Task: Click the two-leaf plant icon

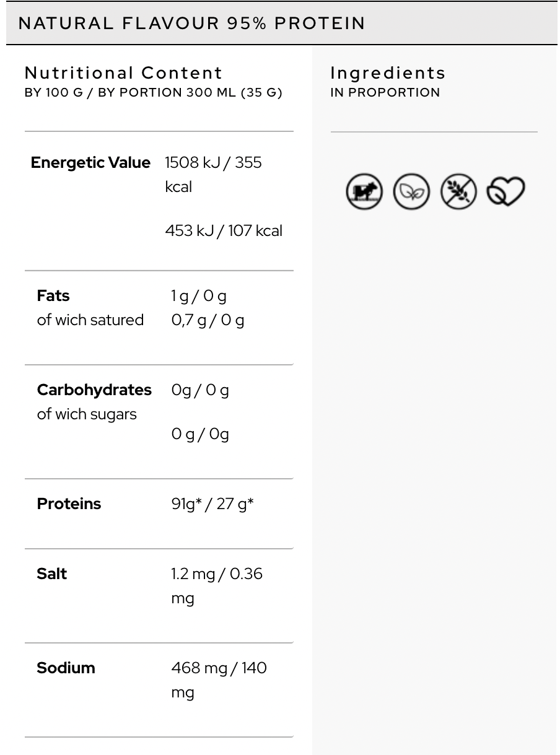Action: click(411, 191)
